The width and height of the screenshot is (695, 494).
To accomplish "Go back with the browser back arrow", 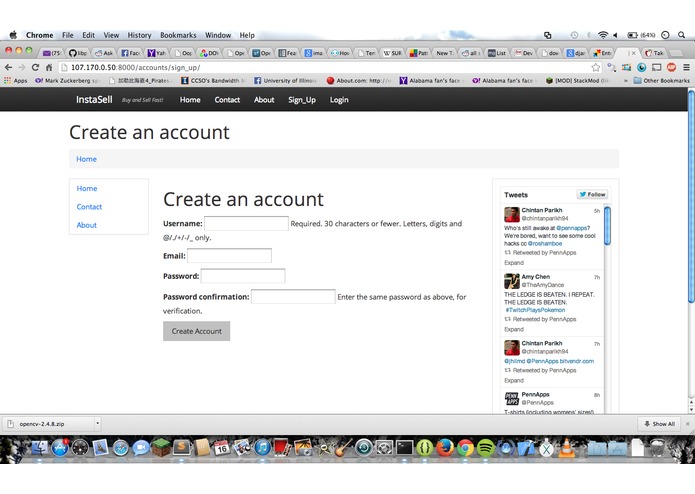I will [x=8, y=67].
